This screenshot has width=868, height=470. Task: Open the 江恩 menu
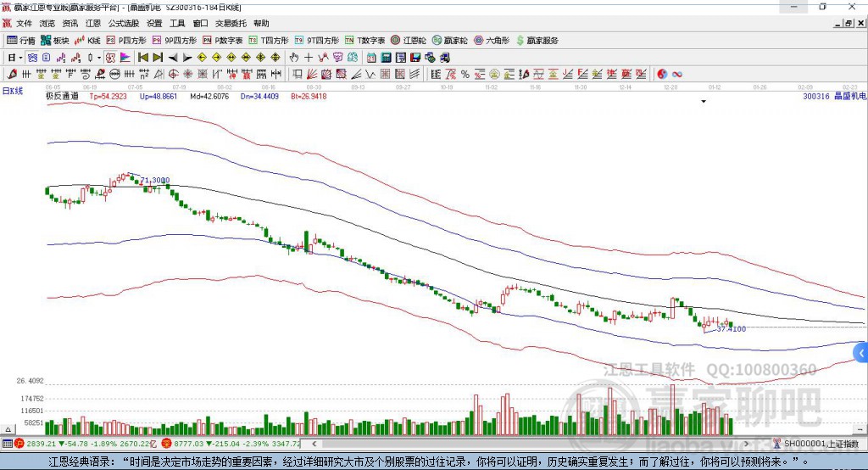[x=93, y=23]
